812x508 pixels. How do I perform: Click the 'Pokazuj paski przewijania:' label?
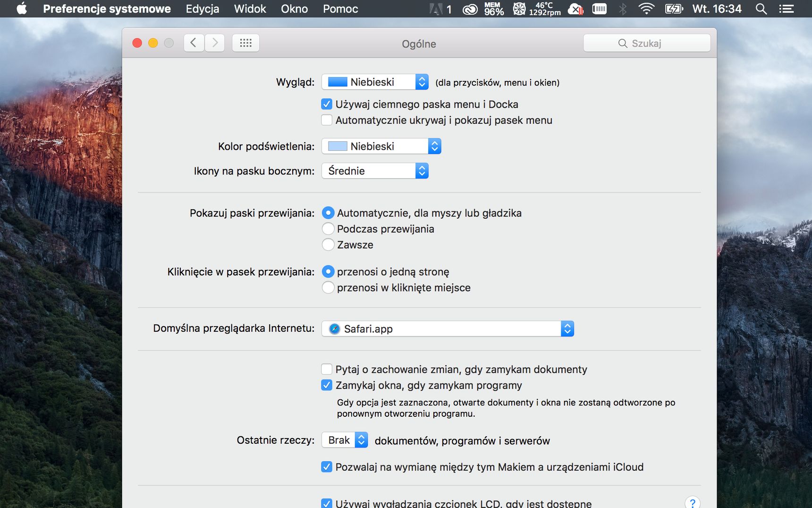point(252,213)
